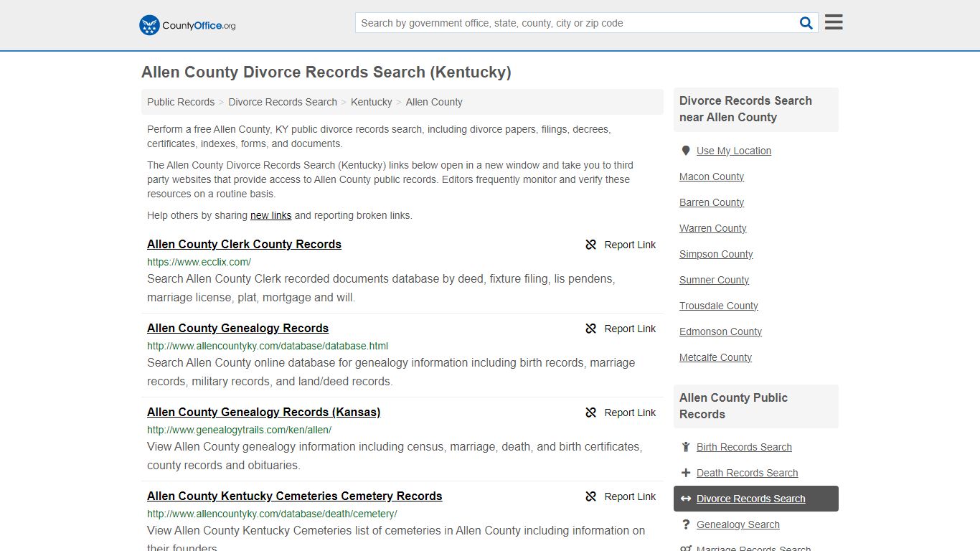
Task: Click the Death Records Search plus icon
Action: coord(686,473)
